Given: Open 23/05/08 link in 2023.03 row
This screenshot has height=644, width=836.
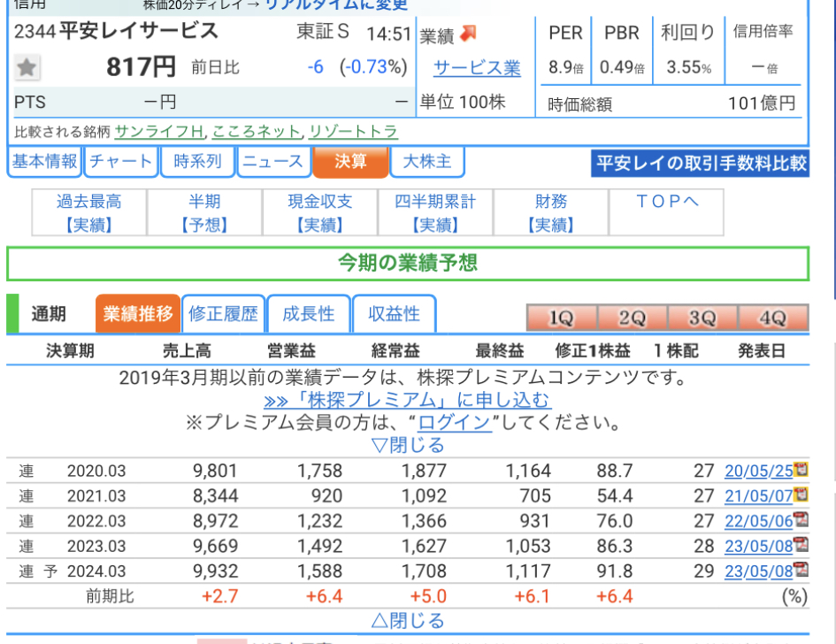Looking at the screenshot, I should tap(759, 546).
